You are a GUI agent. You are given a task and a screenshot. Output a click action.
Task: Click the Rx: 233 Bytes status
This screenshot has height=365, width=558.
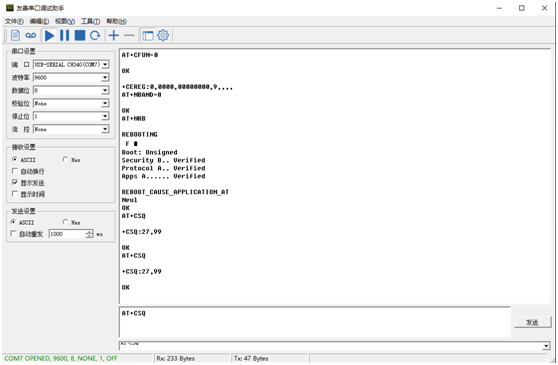pyautogui.click(x=176, y=359)
